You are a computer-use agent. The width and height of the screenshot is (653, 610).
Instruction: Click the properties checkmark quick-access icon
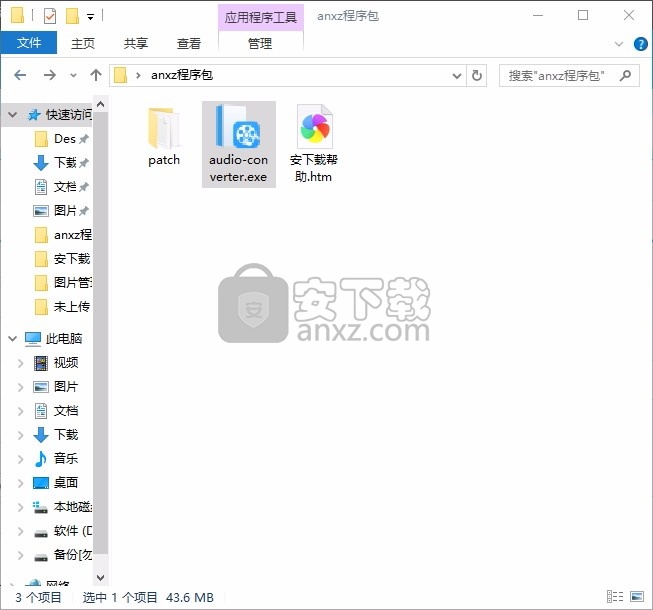click(x=50, y=16)
